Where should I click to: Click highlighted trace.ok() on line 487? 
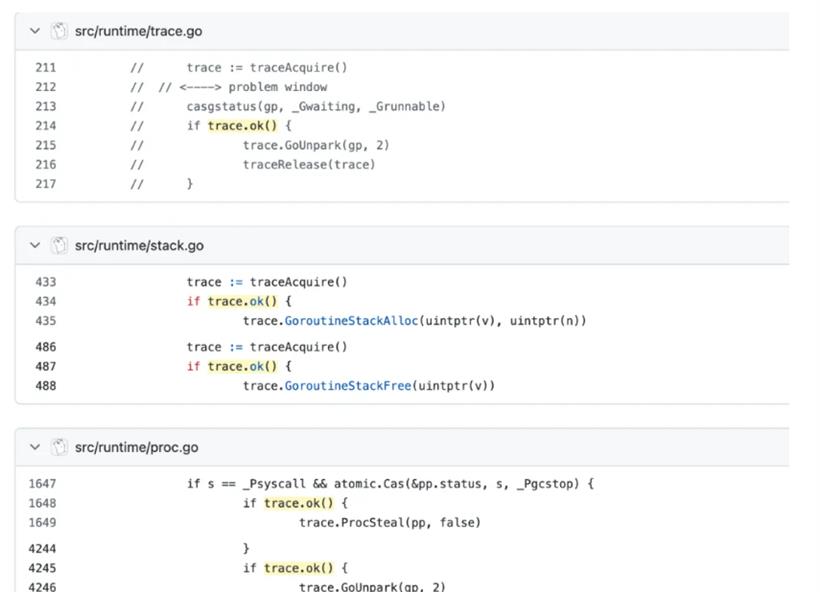[242, 367]
